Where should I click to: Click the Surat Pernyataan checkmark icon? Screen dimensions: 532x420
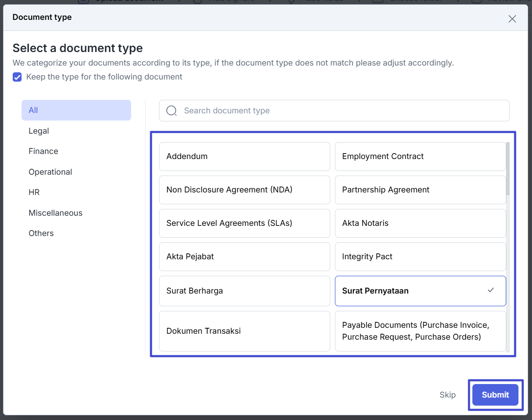[491, 290]
